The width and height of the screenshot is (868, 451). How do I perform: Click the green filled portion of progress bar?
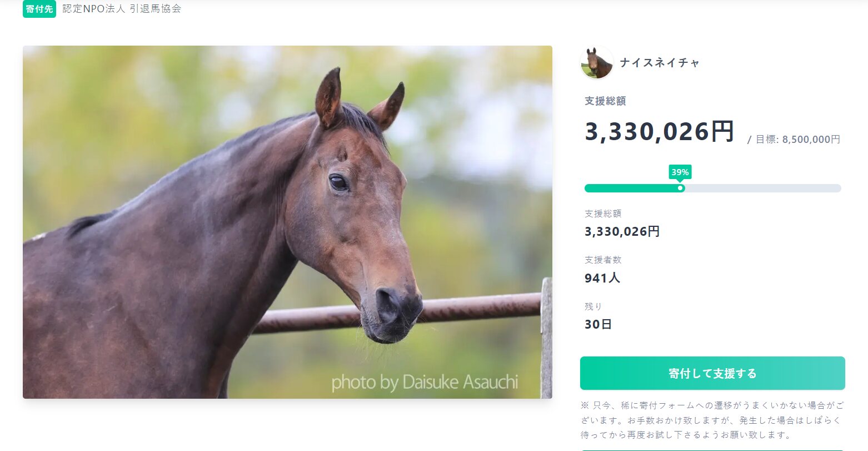tap(631, 188)
